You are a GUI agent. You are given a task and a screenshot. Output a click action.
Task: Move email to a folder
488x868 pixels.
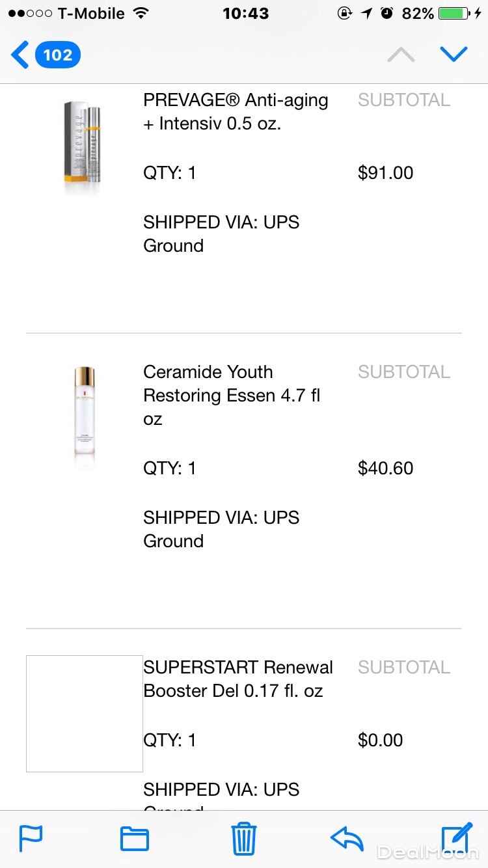tap(135, 839)
